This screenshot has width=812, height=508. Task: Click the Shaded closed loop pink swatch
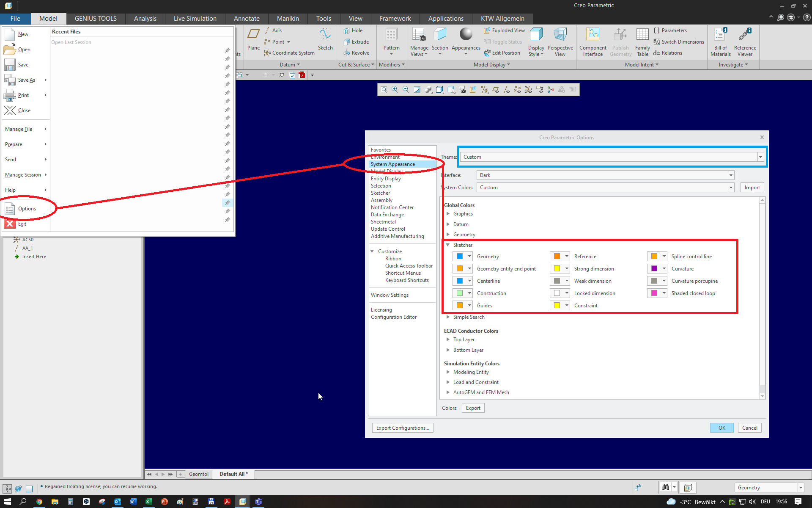coord(654,293)
